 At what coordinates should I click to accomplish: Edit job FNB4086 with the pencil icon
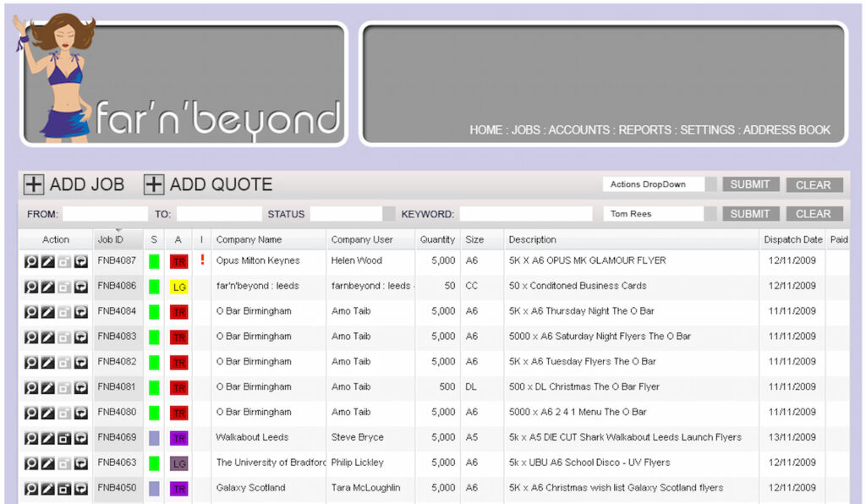tap(48, 287)
